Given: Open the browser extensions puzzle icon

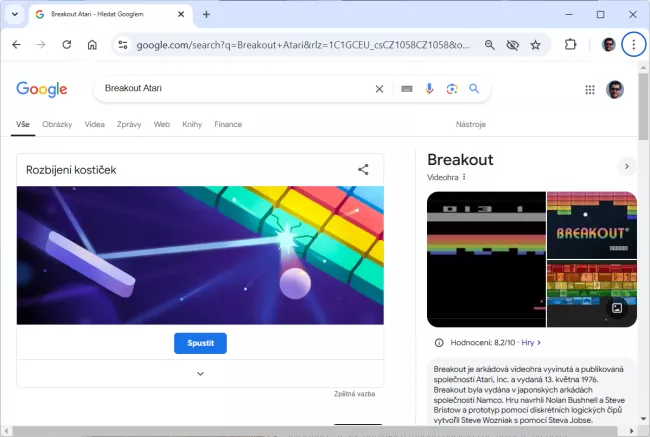Looking at the screenshot, I should click(x=571, y=44).
